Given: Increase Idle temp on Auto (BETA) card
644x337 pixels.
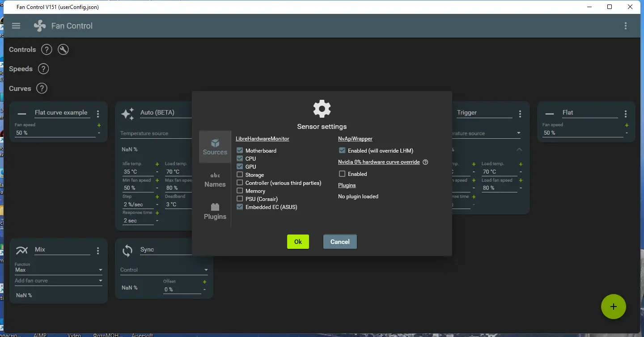Looking at the screenshot, I should [157, 165].
